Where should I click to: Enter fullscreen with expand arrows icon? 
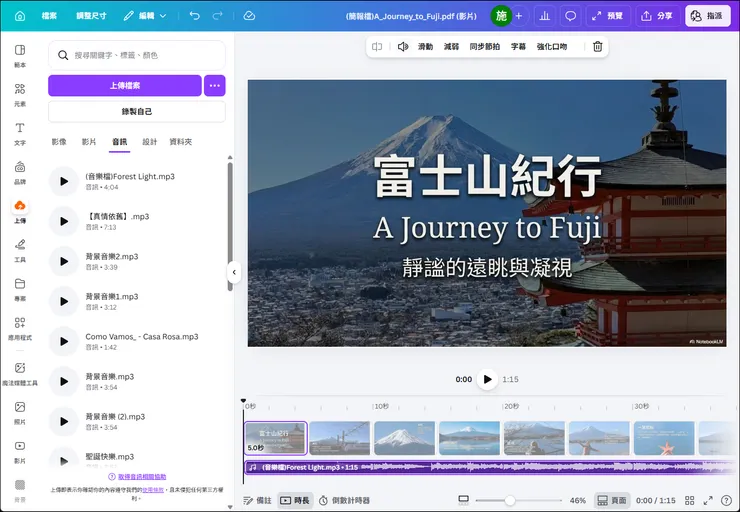[x=708, y=501]
